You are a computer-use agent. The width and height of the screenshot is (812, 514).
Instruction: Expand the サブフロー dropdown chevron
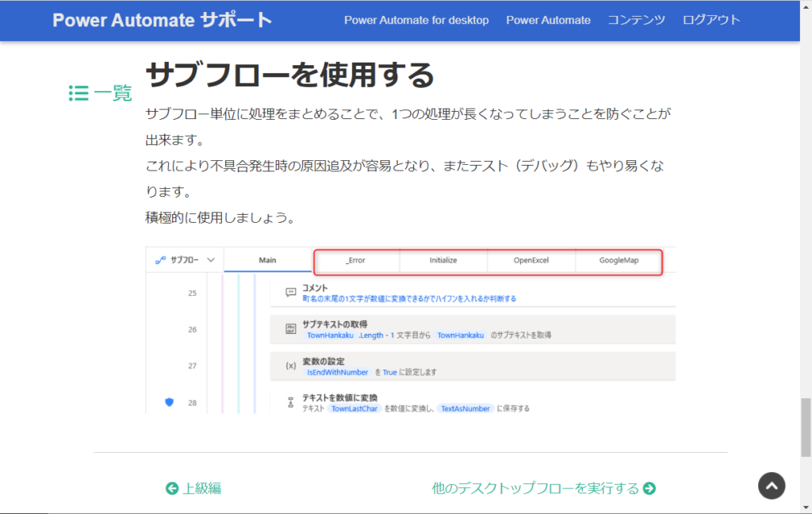tap(211, 260)
